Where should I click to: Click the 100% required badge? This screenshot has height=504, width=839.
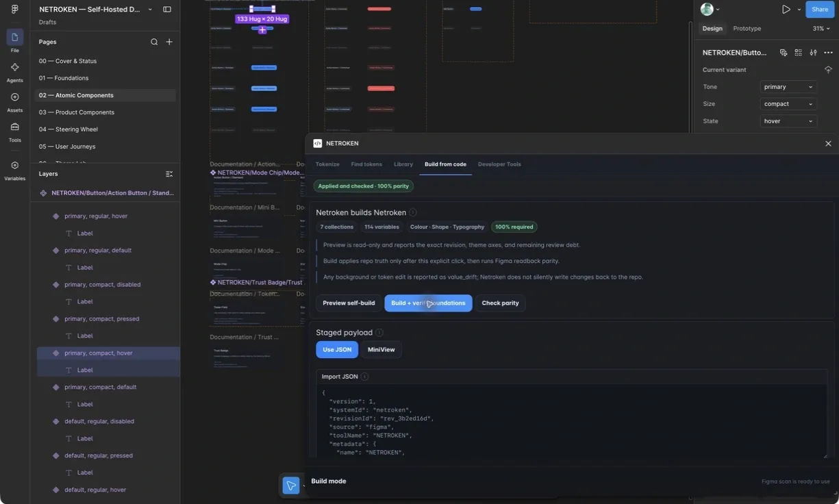coord(514,227)
